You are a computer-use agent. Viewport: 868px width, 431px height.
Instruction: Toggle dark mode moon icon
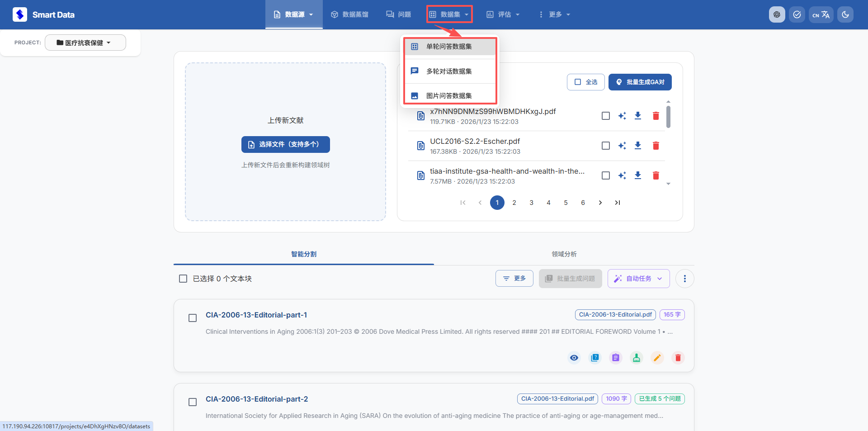(845, 14)
